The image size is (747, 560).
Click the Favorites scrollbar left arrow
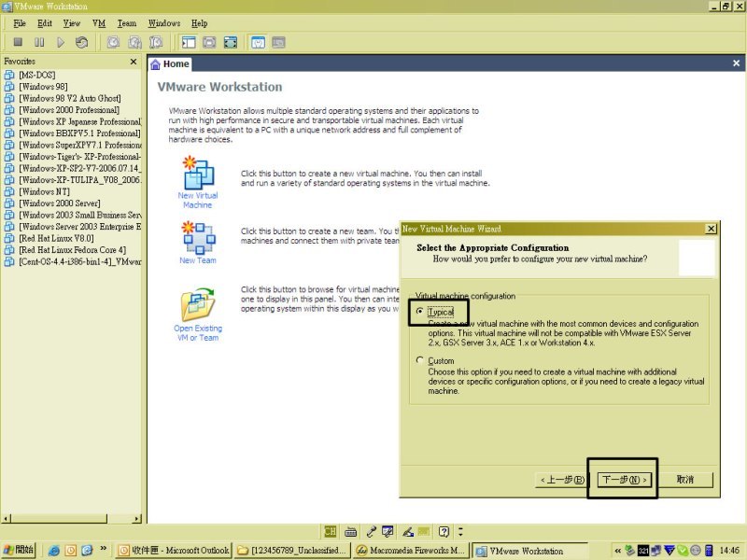(6, 518)
